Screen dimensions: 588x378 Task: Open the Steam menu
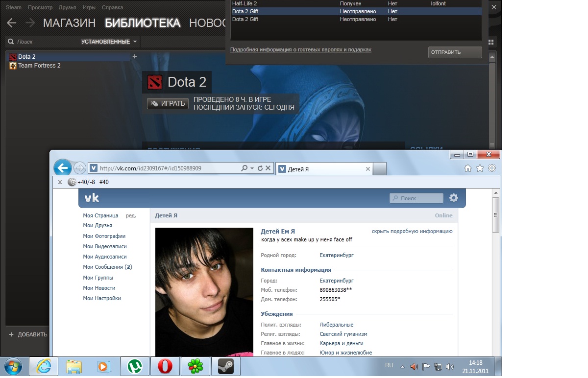tap(14, 8)
